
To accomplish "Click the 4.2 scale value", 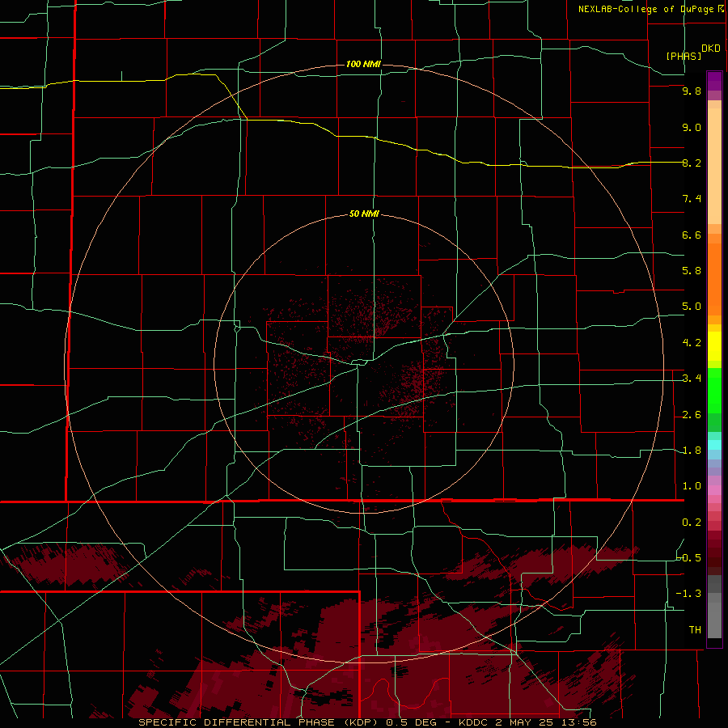I will tap(692, 343).
